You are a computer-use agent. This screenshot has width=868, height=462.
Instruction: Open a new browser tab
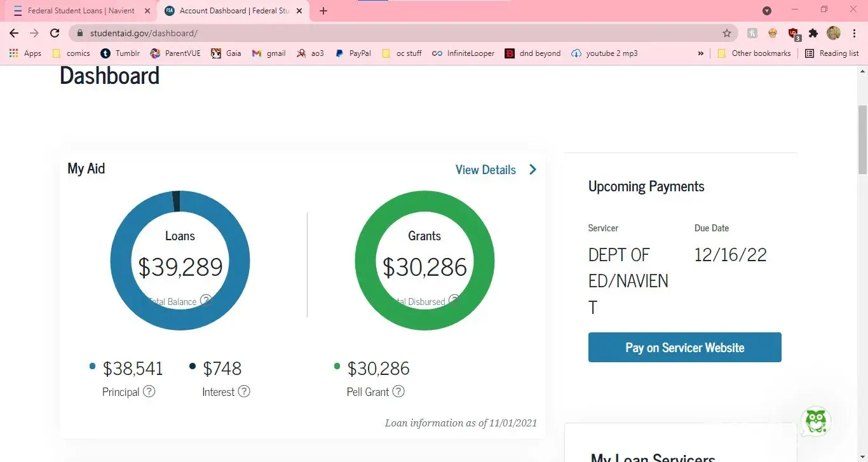(x=323, y=11)
